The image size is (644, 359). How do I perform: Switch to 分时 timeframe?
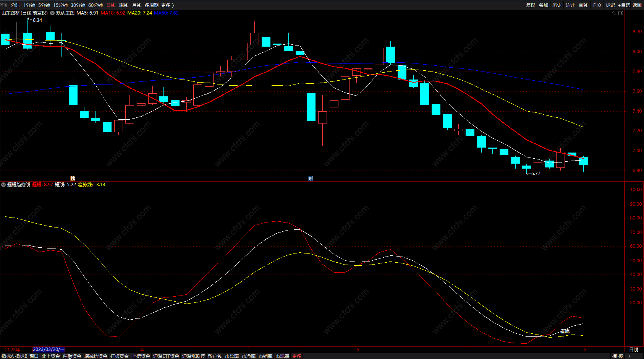[15, 5]
